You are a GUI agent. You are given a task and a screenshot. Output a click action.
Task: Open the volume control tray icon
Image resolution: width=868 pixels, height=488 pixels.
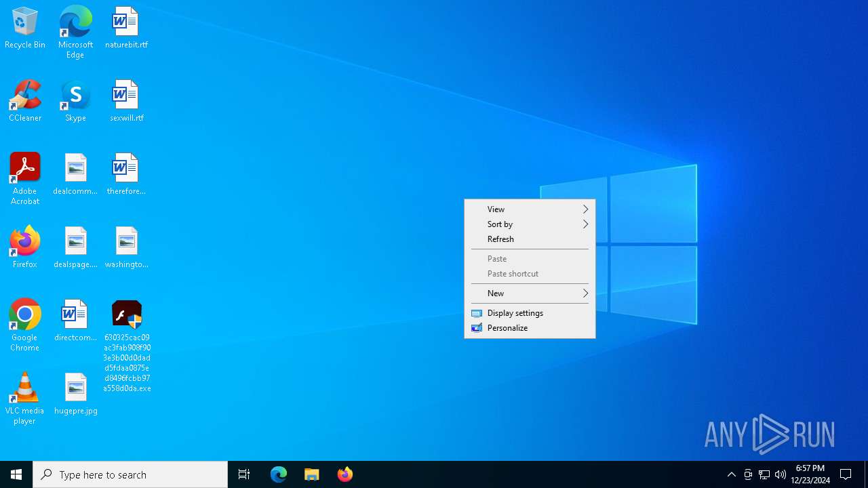point(781,474)
